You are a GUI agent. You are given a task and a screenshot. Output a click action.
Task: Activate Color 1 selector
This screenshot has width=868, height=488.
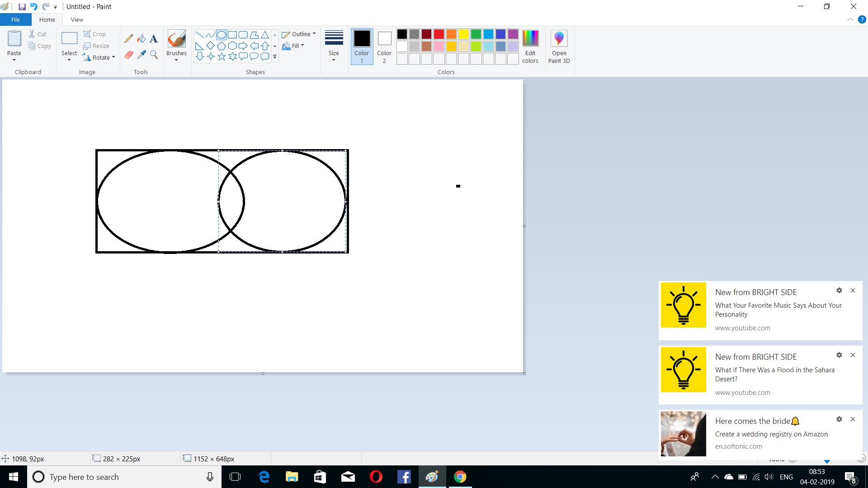point(362,46)
